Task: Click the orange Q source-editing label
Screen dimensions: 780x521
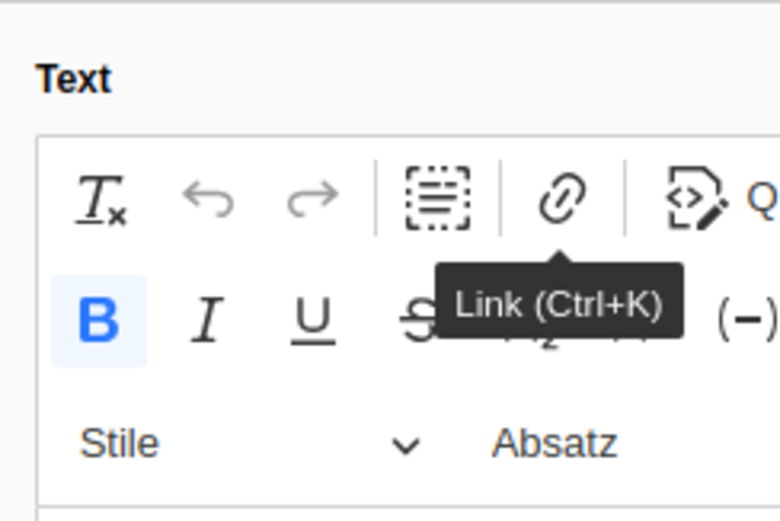Action: pyautogui.click(x=762, y=198)
